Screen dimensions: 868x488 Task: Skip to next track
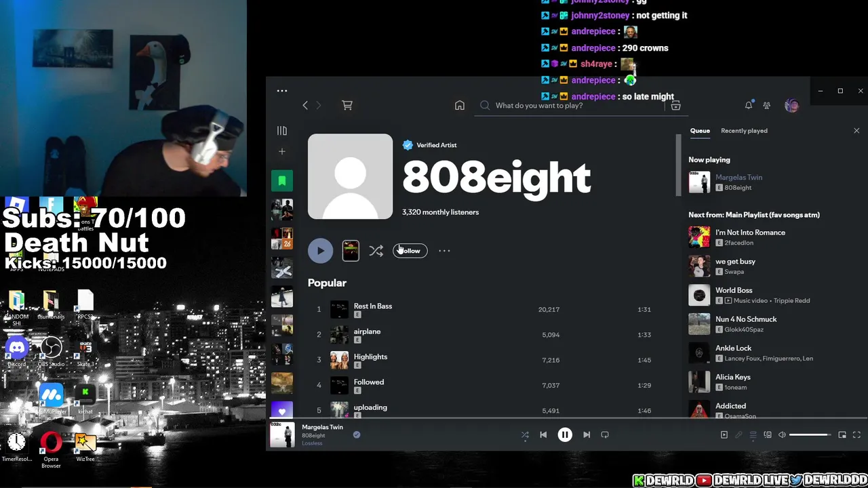(587, 435)
